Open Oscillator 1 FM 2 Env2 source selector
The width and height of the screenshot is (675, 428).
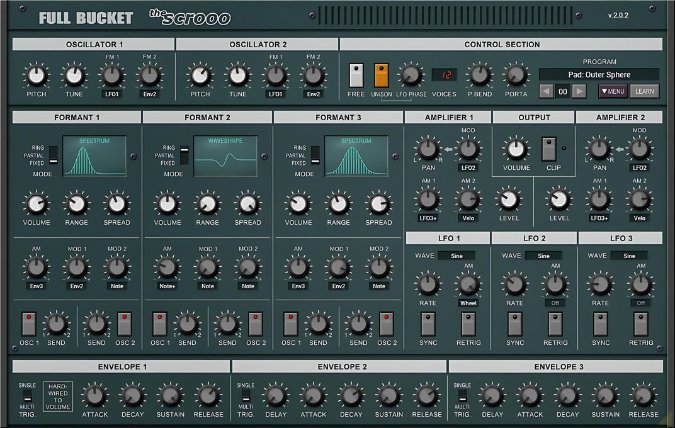(149, 94)
